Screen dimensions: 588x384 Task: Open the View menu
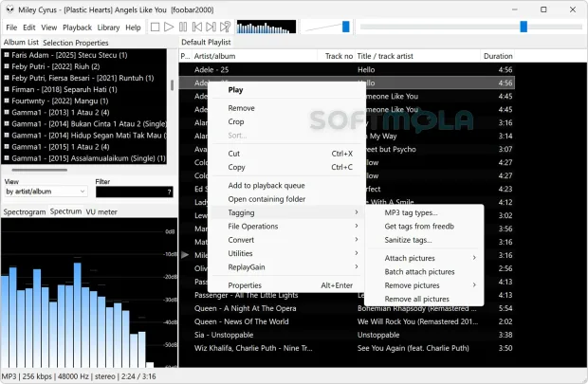(x=48, y=27)
